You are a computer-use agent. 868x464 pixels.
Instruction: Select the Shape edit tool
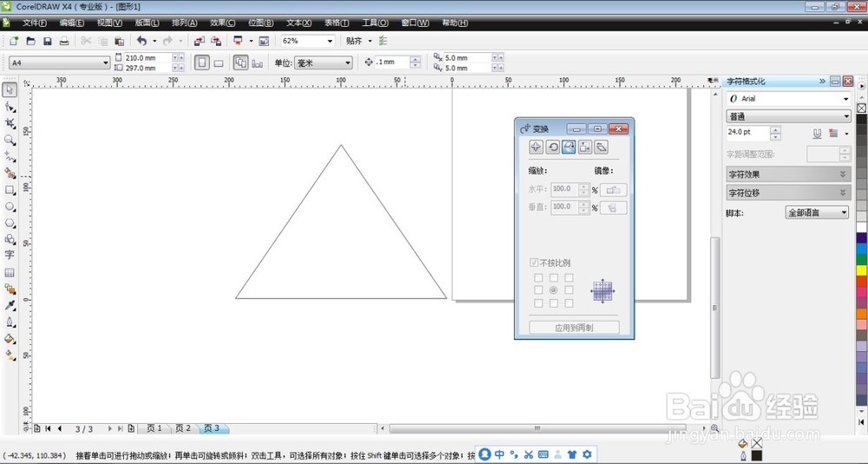(x=10, y=106)
